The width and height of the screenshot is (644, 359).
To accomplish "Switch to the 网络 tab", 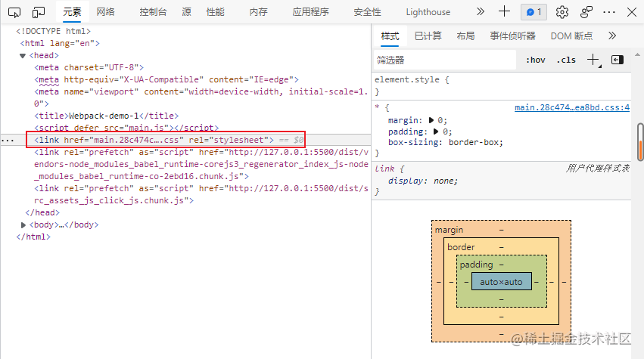I will coord(105,12).
